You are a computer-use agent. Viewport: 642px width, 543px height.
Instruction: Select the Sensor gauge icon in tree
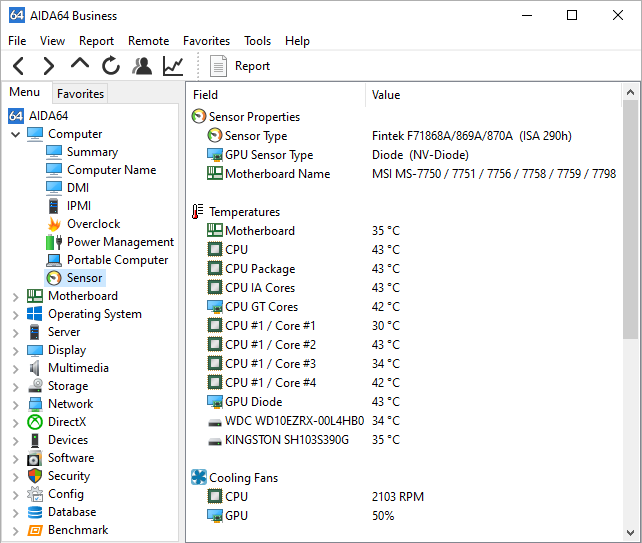[54, 278]
